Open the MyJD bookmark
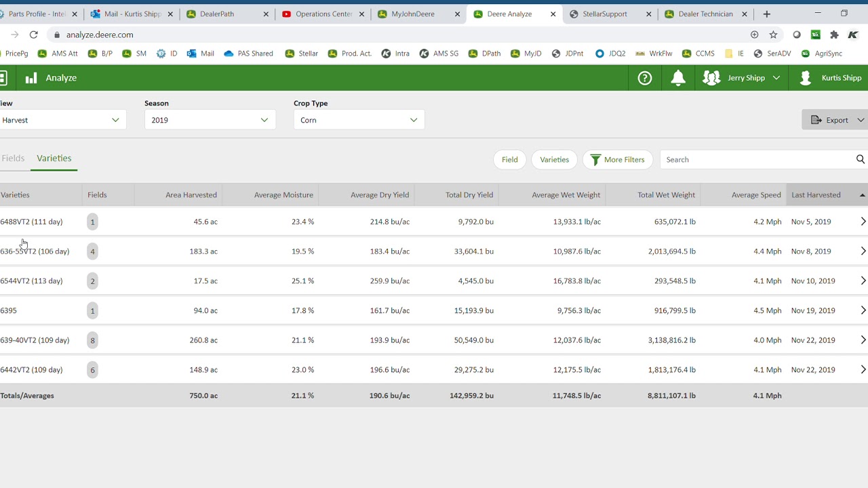 pos(526,54)
